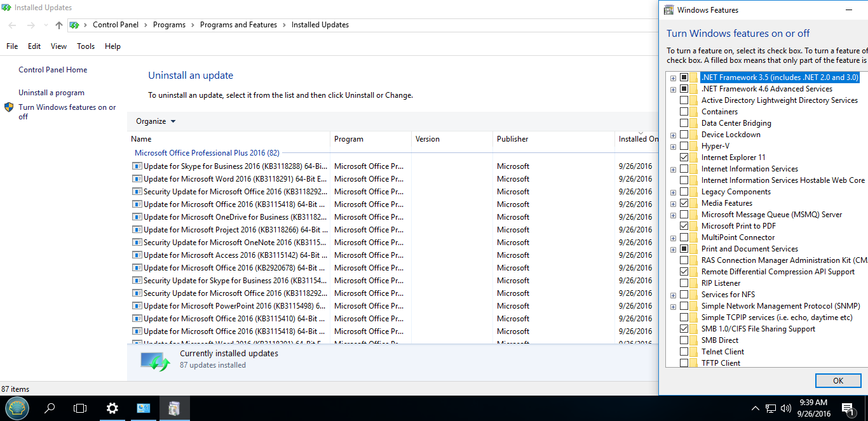868x421 pixels.
Task: Enable Active Directory Lightweight Directory Services
Action: click(x=684, y=100)
